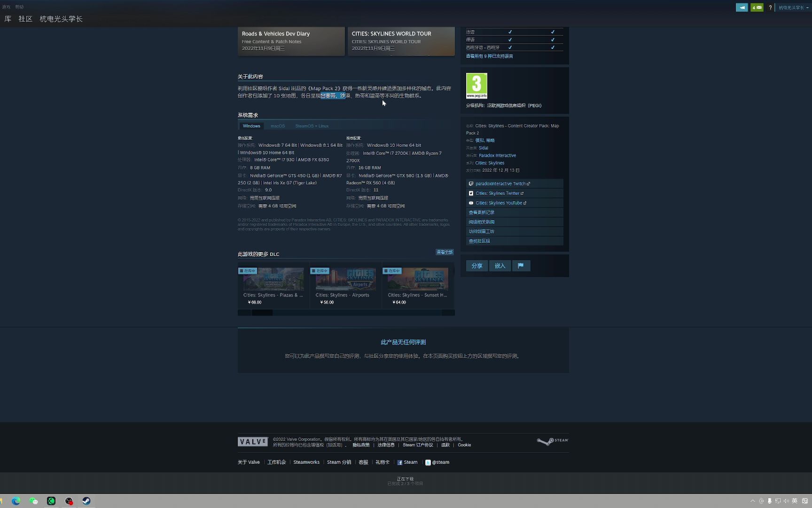Image resolution: width=812 pixels, height=508 pixels.
Task: Open the Steam Facebook page link
Action: pyautogui.click(x=407, y=462)
